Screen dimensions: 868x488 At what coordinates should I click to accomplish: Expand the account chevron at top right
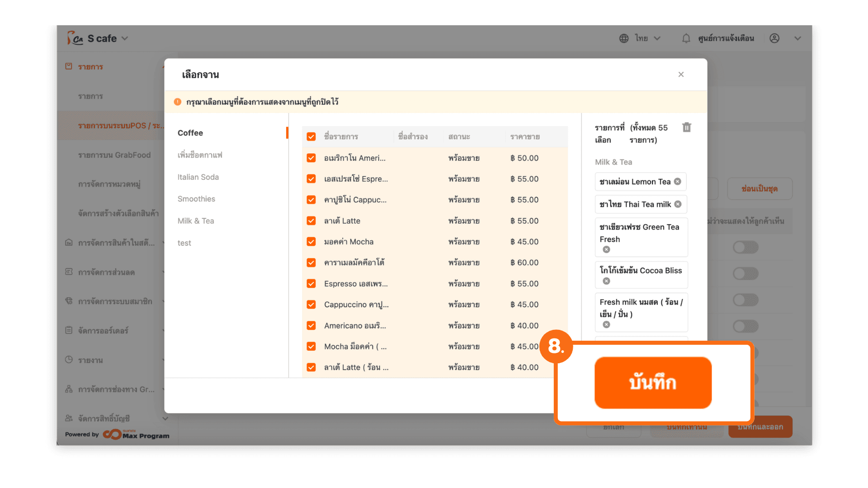[797, 38]
